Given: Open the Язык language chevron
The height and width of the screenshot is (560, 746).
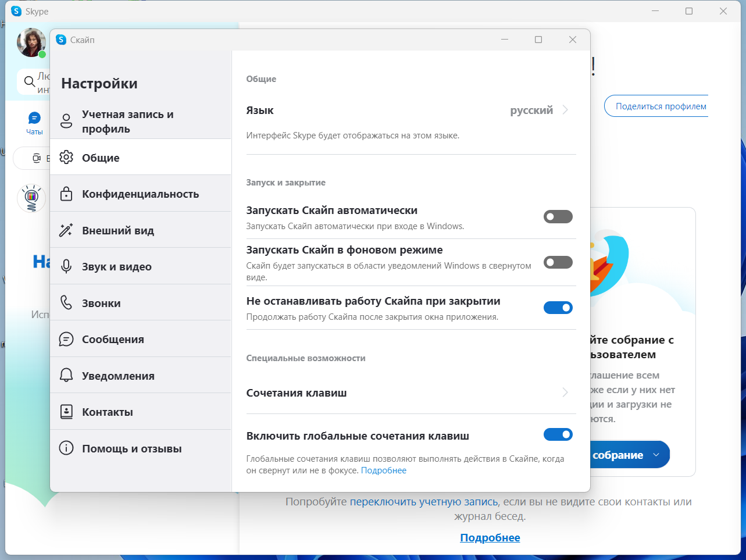Looking at the screenshot, I should coord(565,110).
